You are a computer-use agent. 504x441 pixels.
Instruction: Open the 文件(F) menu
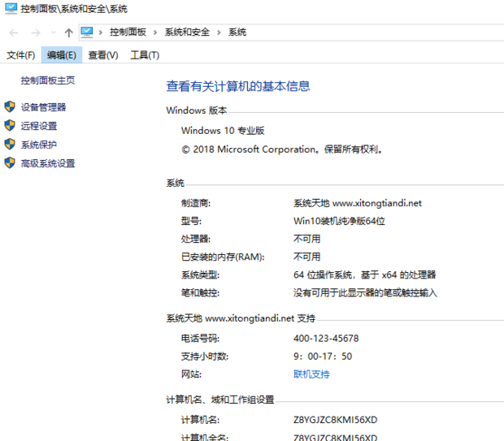point(20,55)
